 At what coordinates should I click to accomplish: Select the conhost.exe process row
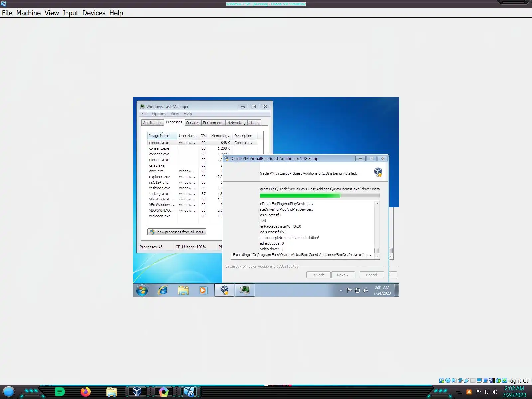pos(202,143)
